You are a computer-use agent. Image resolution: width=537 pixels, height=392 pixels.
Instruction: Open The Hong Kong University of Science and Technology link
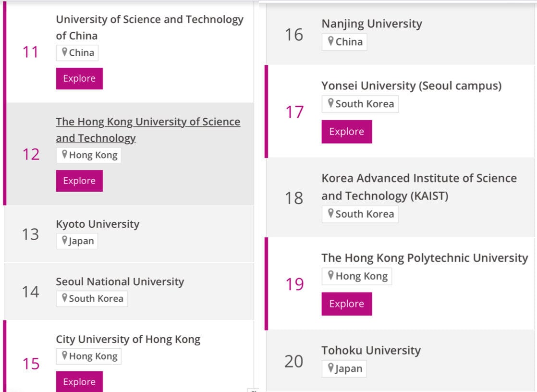[x=148, y=130]
